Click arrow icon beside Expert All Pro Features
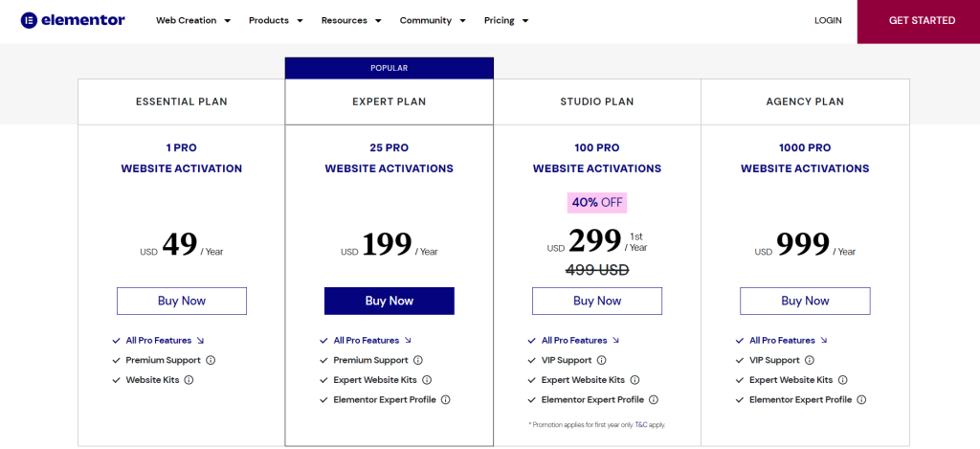Viewport: 980px width, 449px height. (x=408, y=340)
